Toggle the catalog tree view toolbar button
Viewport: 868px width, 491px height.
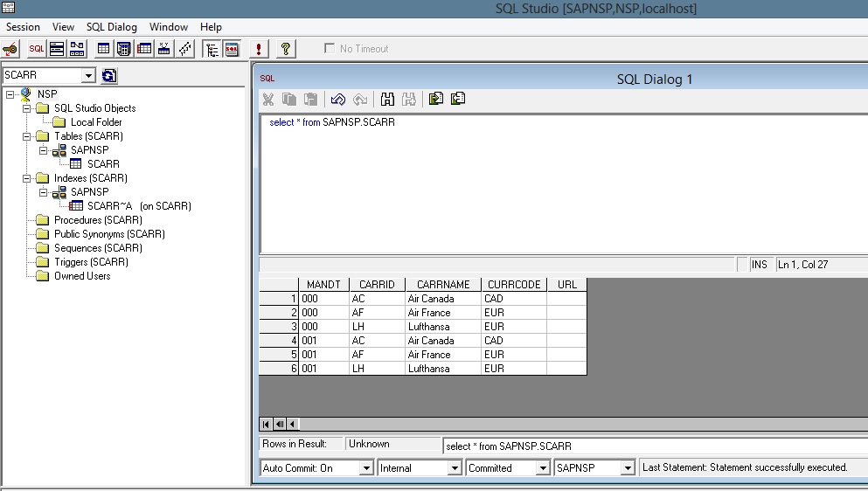211,49
